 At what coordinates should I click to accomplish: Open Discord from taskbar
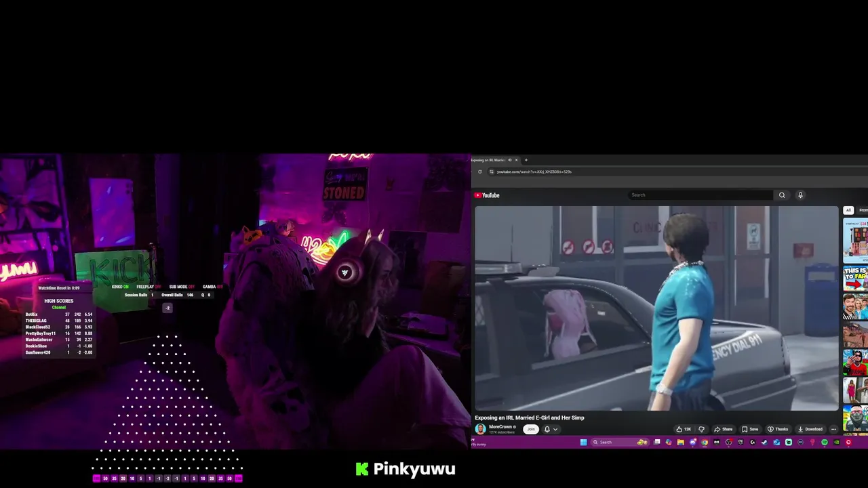693,442
